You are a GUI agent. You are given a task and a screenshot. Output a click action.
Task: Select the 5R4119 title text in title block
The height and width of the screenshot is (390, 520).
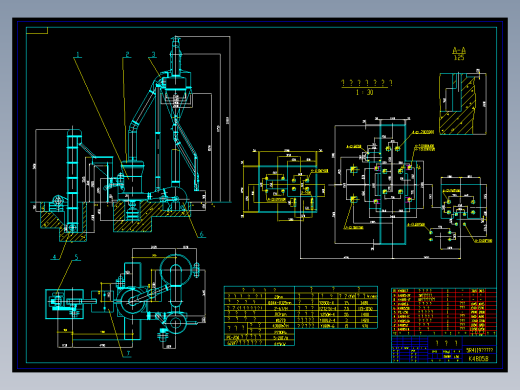point(479,350)
